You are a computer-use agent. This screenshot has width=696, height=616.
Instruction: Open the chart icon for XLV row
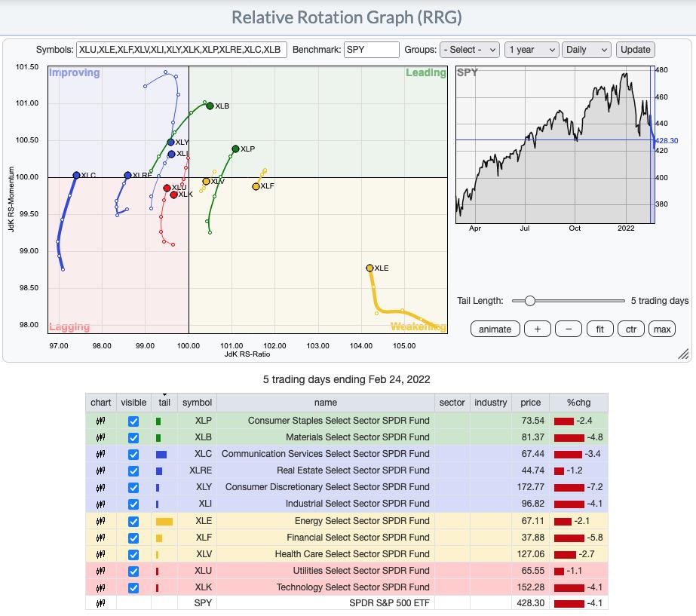101,554
